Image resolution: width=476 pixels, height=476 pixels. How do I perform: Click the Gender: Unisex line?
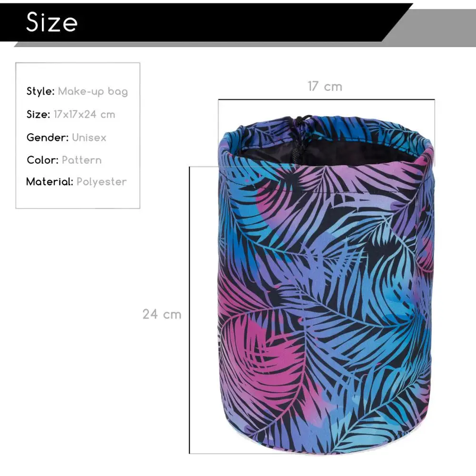67,138
